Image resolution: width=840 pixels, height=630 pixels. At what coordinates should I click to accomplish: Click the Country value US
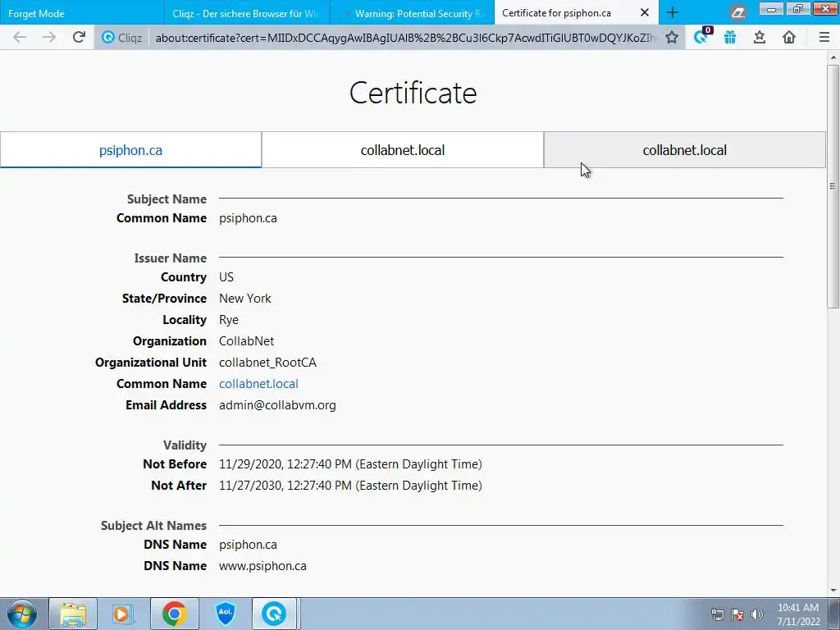[226, 277]
